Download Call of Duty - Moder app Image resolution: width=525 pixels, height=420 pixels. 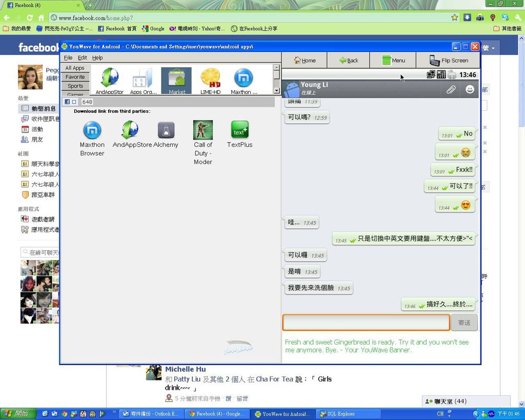[203, 143]
